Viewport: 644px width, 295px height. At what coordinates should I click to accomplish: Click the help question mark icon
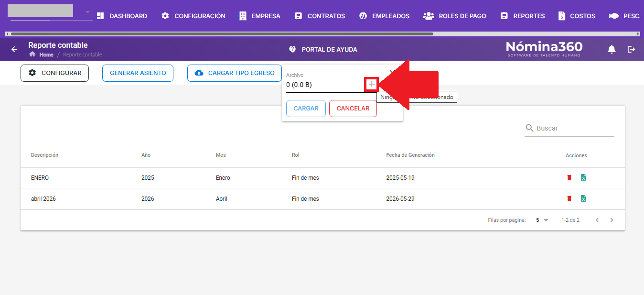[292, 49]
